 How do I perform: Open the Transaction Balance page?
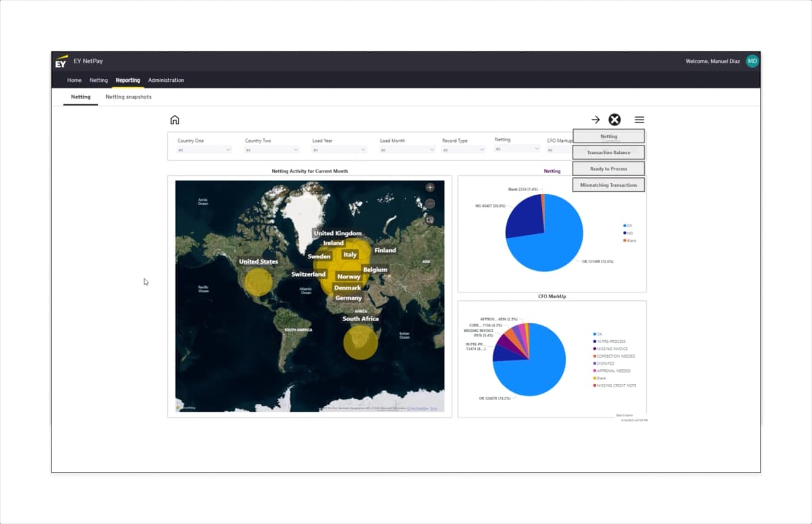(x=609, y=153)
